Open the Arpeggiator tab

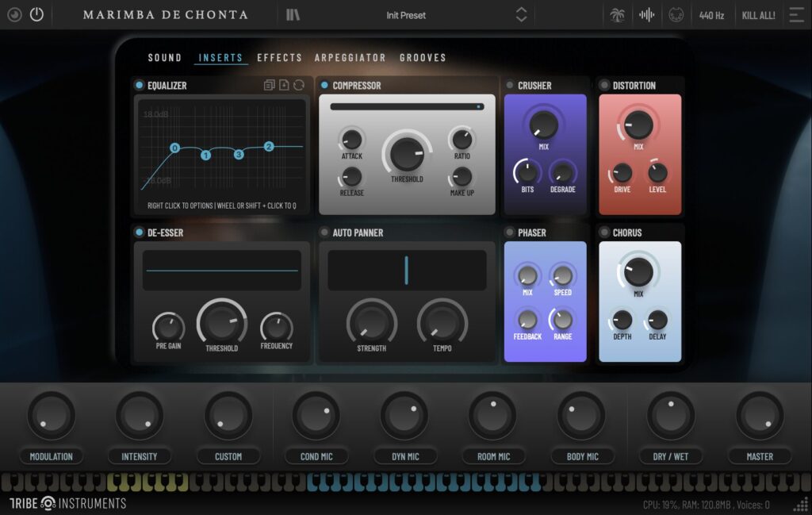click(x=350, y=57)
